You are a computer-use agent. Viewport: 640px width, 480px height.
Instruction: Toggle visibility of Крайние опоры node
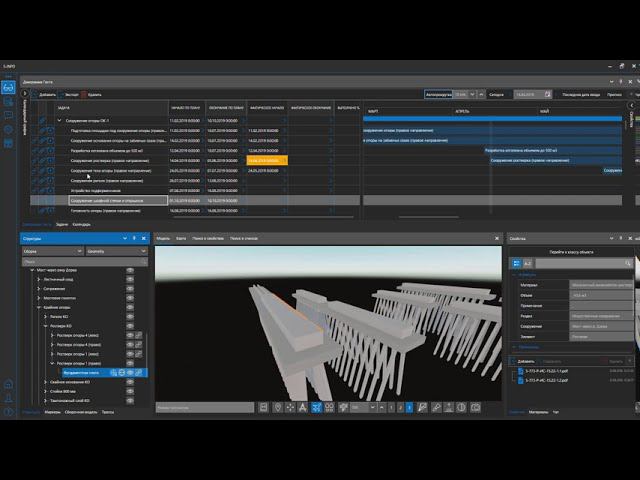pyautogui.click(x=130, y=307)
